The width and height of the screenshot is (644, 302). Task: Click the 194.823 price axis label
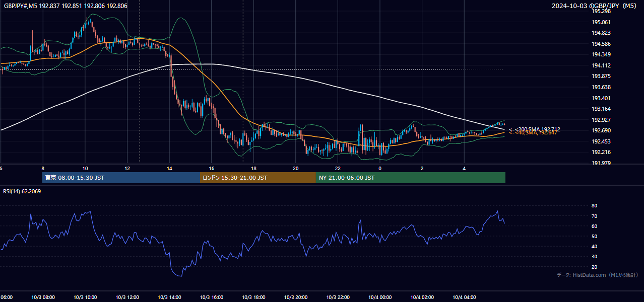[601, 33]
